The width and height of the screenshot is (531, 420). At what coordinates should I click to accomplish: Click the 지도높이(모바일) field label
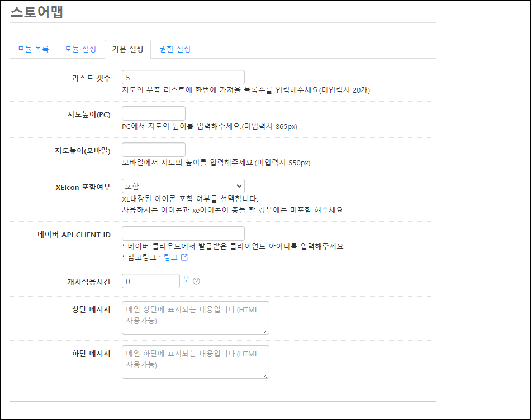click(83, 151)
